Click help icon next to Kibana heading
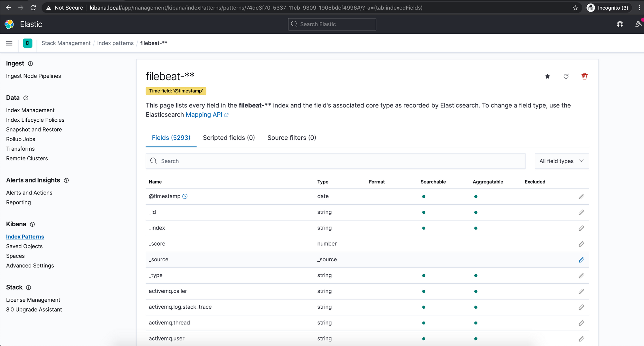 click(x=32, y=224)
